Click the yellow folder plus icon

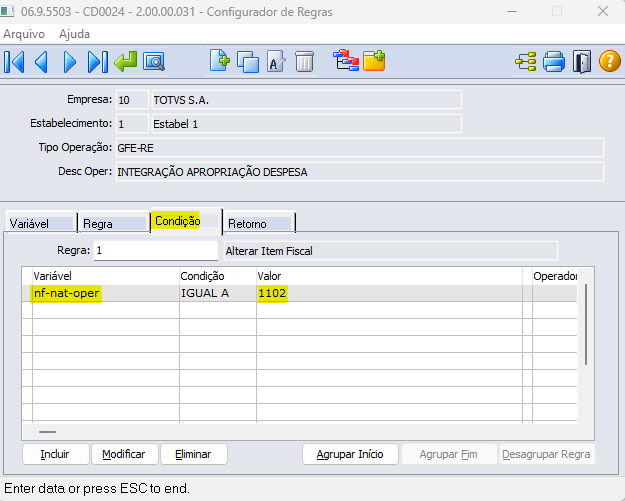[374, 61]
